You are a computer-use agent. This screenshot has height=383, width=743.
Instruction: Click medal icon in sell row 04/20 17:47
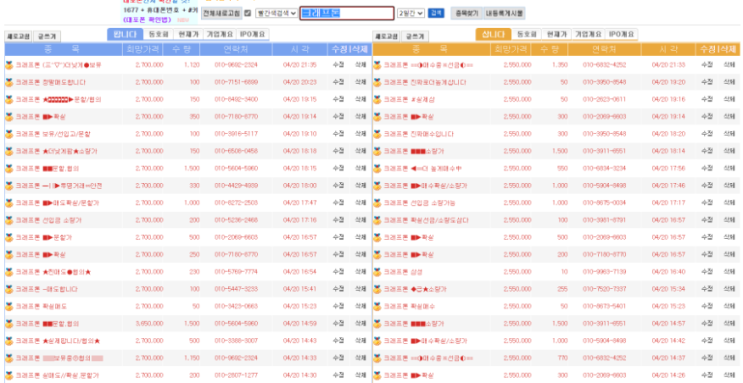point(9,203)
